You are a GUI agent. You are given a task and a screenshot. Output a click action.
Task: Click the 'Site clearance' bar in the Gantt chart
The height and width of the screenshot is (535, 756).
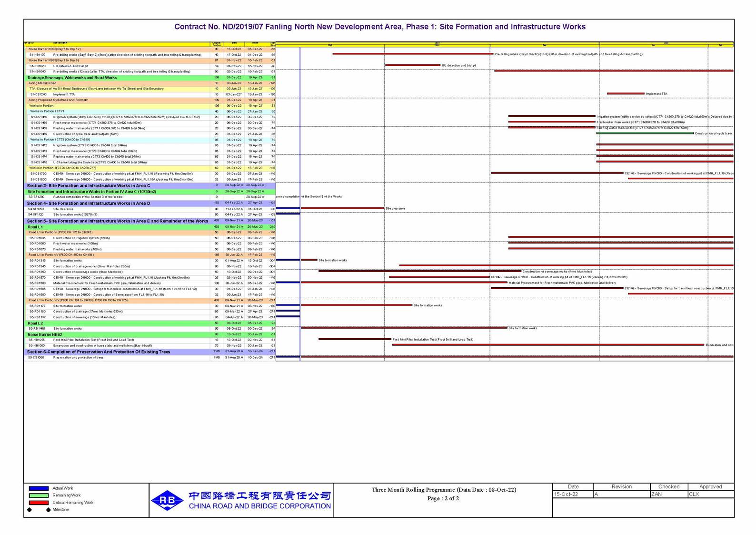pos(342,208)
